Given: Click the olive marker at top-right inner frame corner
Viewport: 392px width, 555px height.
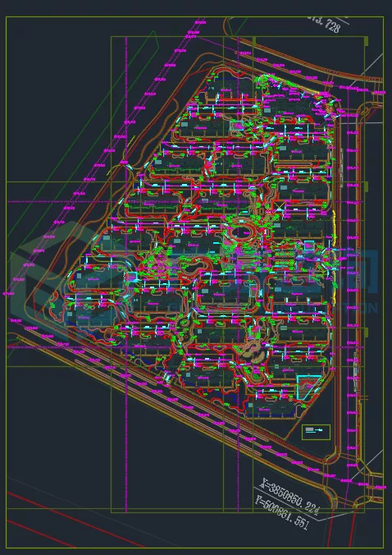Looking at the screenshot, I should pyautogui.click(x=367, y=41).
